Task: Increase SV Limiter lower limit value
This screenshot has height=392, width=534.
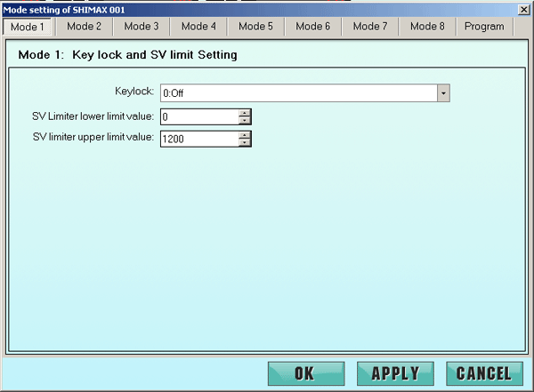Action: 245,113
